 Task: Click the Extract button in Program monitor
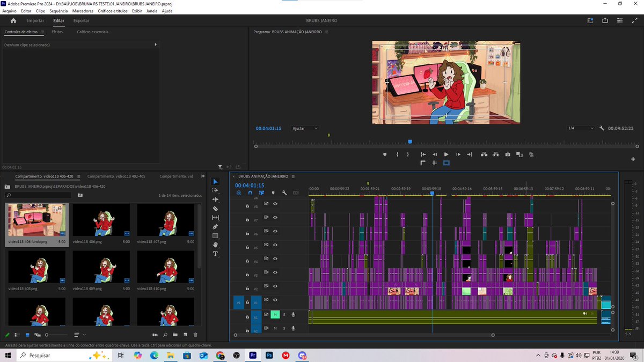pyautogui.click(x=496, y=154)
